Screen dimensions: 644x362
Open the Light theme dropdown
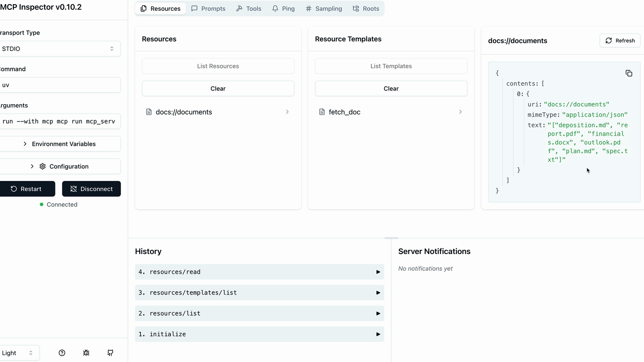click(x=18, y=353)
